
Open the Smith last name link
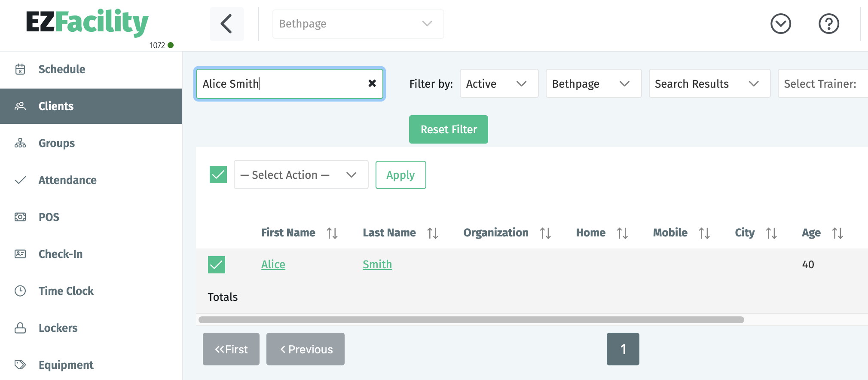[x=377, y=264]
